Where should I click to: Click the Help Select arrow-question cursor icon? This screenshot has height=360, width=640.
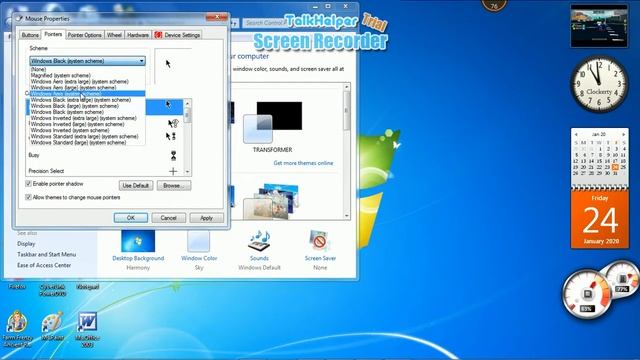[173, 123]
